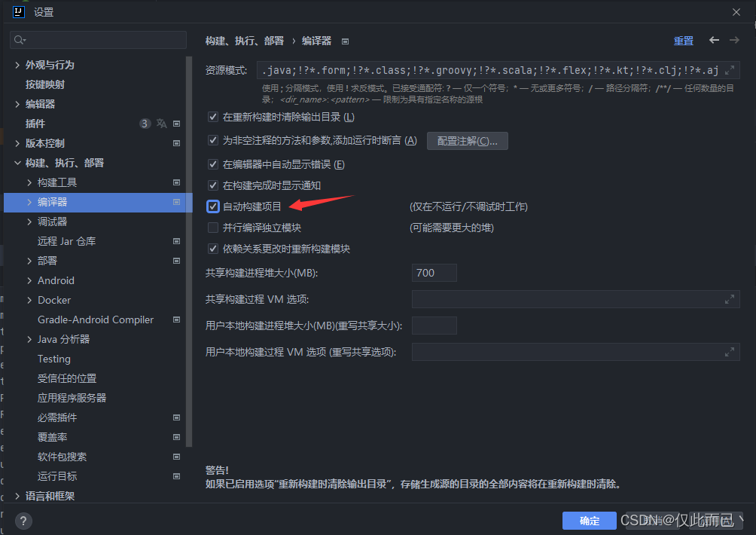Click the back arrow beside 重置
Image resolution: width=756 pixels, height=535 pixels.
pyautogui.click(x=714, y=41)
